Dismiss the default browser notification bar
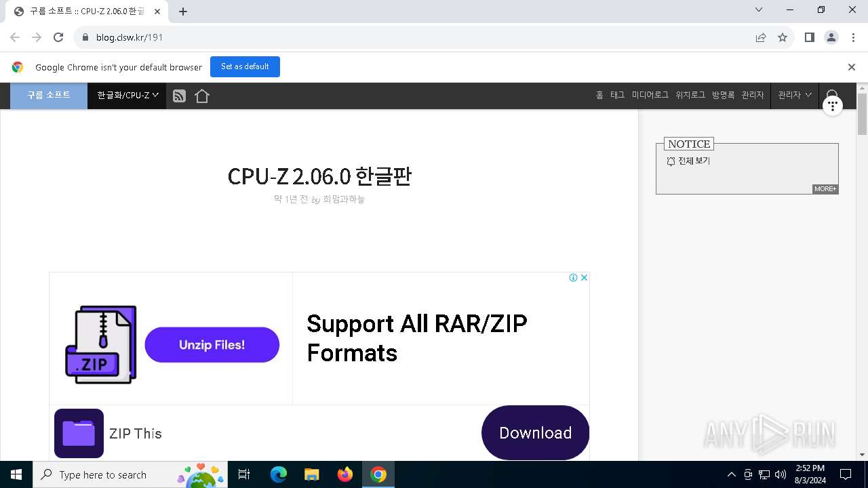 [852, 67]
